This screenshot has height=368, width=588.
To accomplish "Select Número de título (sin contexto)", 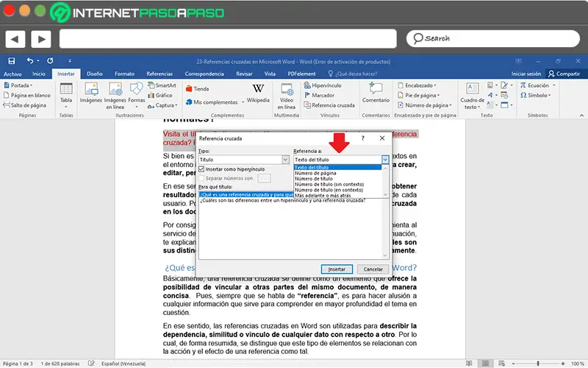I will coord(329,185).
